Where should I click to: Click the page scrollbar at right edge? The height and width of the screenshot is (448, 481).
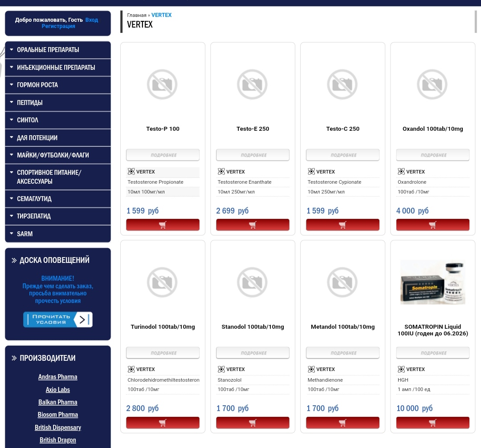click(476, 21)
